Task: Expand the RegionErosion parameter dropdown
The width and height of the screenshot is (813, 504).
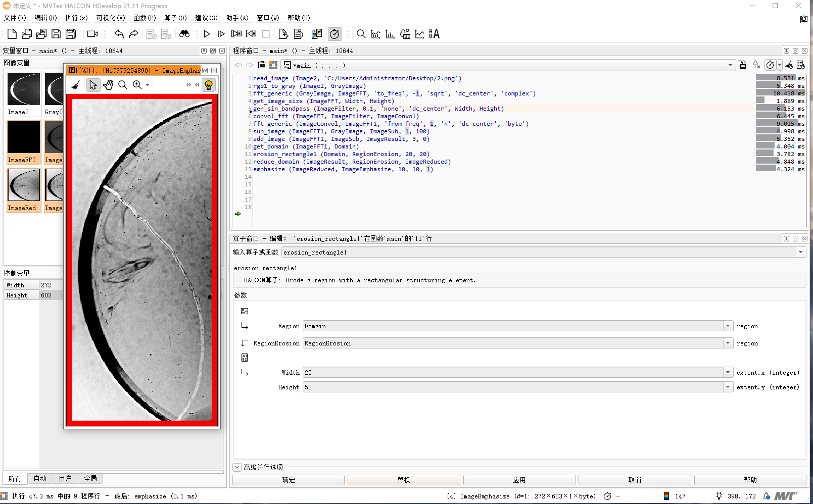Action: (x=728, y=343)
